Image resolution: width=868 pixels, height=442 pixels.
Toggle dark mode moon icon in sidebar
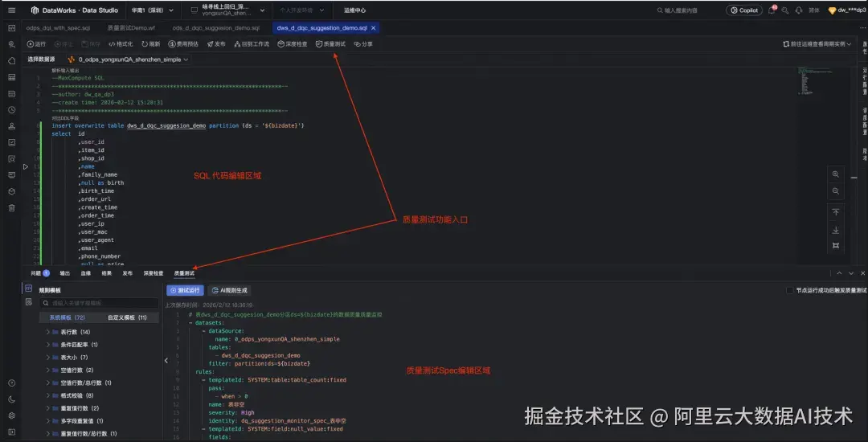[x=11, y=399]
